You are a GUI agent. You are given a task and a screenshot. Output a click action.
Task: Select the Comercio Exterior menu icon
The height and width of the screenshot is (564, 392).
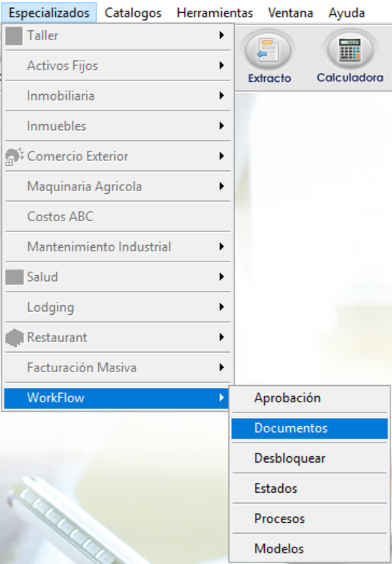point(14,157)
